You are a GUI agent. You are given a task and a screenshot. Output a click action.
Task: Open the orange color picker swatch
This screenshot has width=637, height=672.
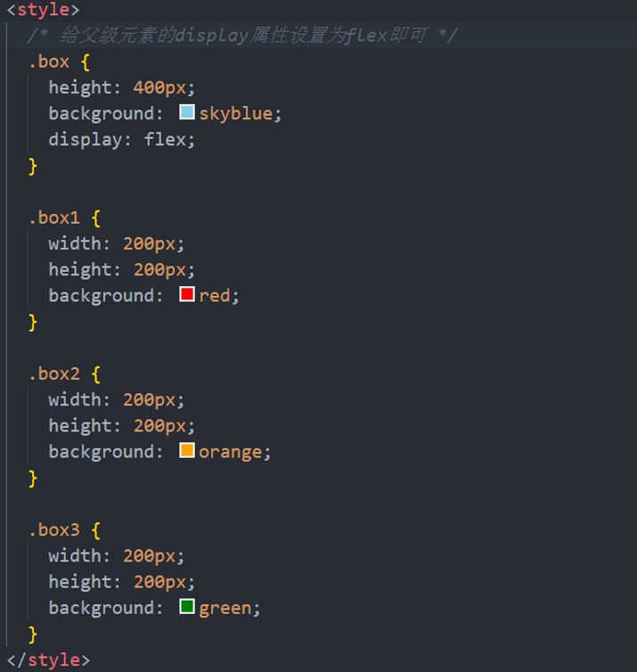pyautogui.click(x=187, y=451)
